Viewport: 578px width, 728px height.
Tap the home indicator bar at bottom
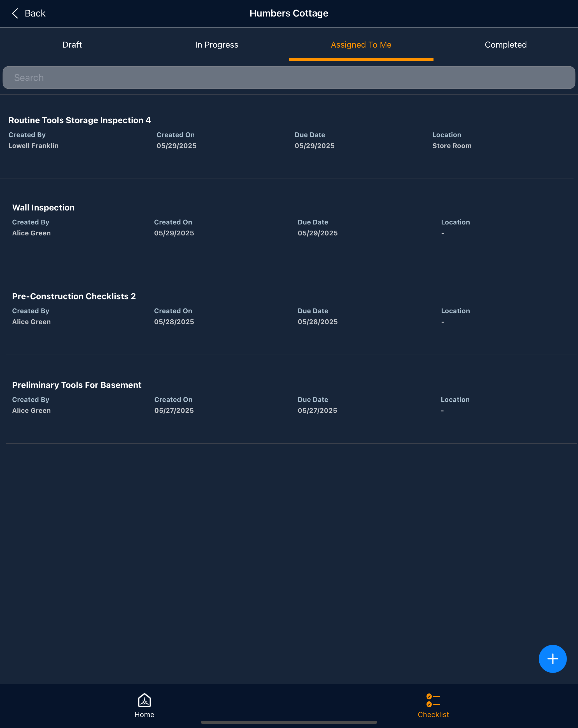(x=289, y=722)
